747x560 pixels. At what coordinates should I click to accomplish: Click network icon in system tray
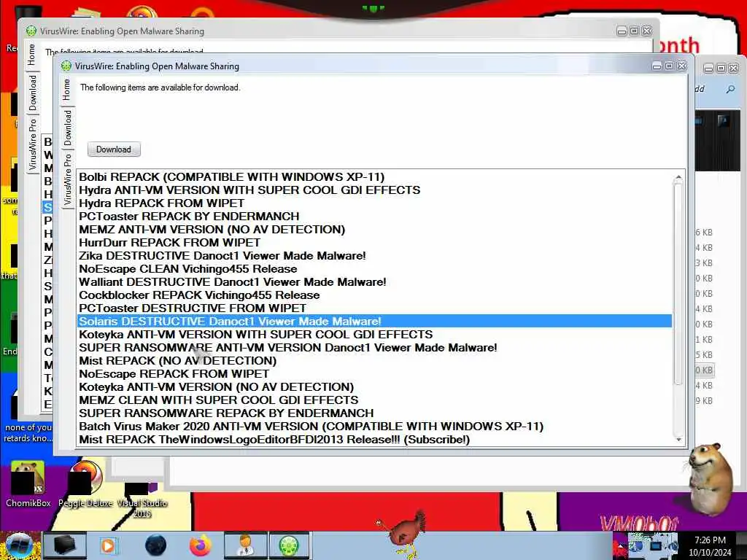tap(657, 547)
